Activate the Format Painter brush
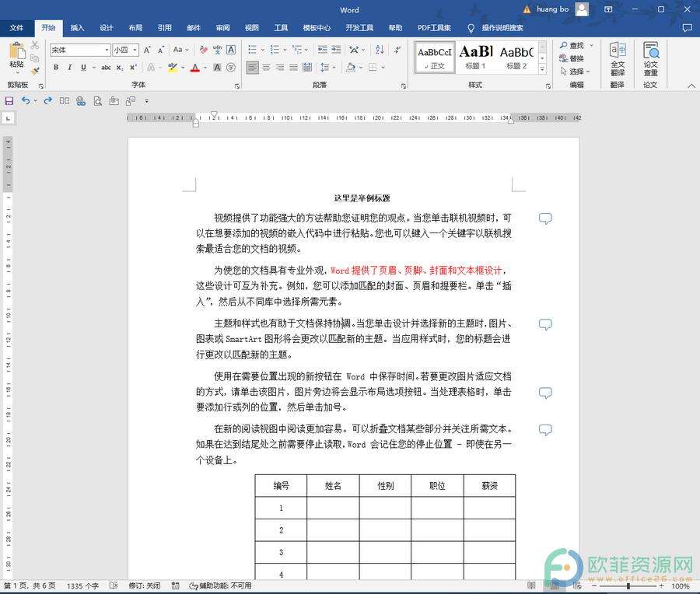The image size is (700, 594). 35,71
